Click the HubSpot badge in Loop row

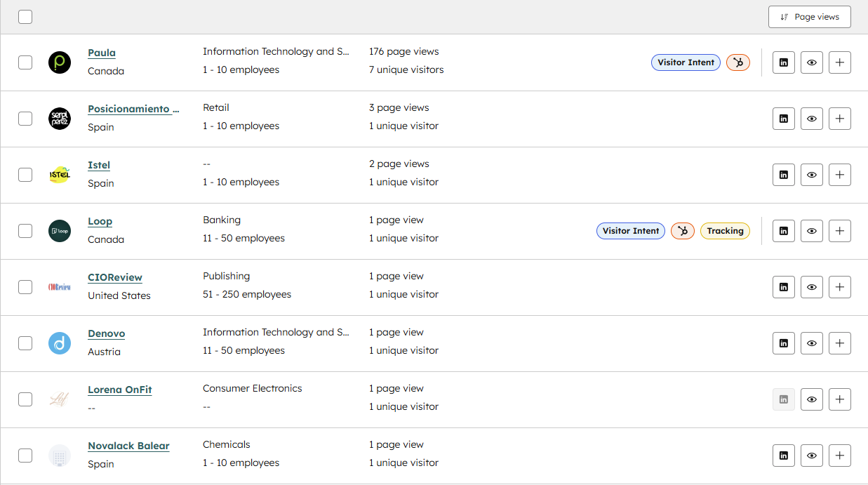pyautogui.click(x=683, y=231)
